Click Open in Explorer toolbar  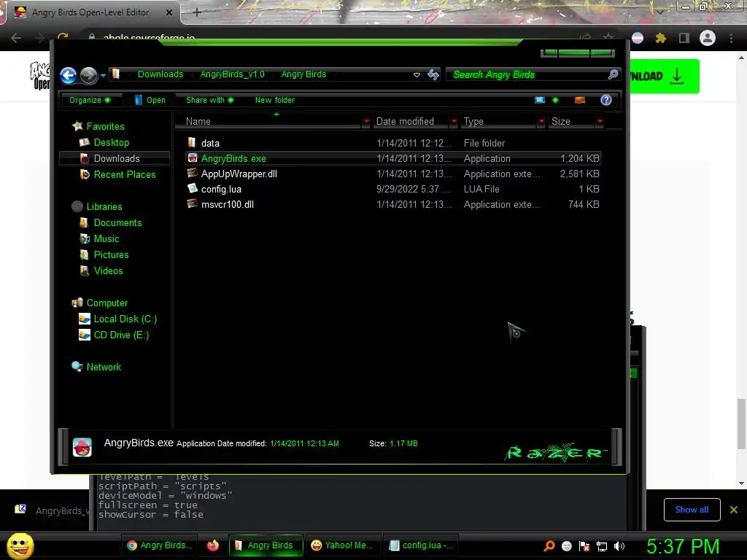[150, 100]
